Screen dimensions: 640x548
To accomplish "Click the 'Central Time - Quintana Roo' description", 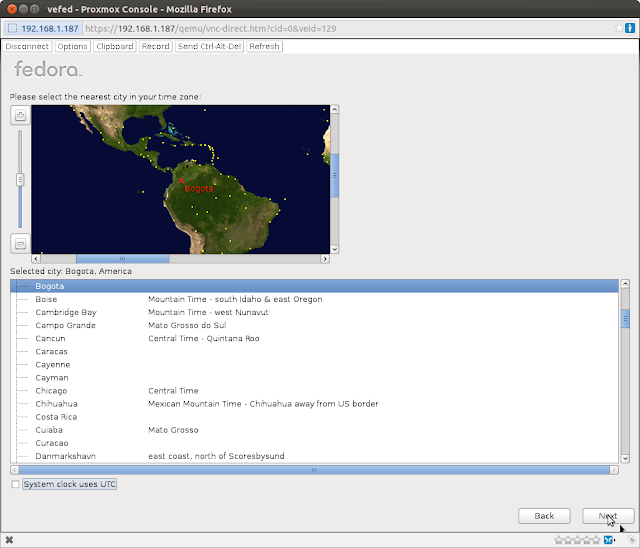I will (204, 338).
